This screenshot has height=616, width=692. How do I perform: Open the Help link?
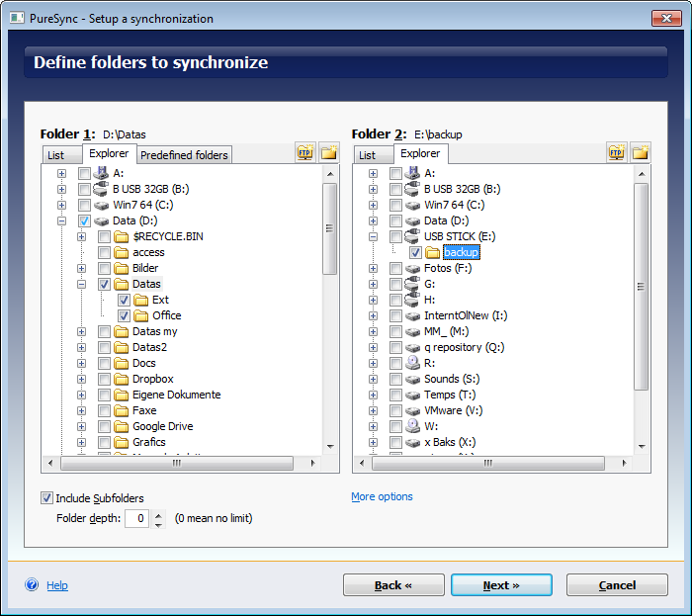pos(57,585)
